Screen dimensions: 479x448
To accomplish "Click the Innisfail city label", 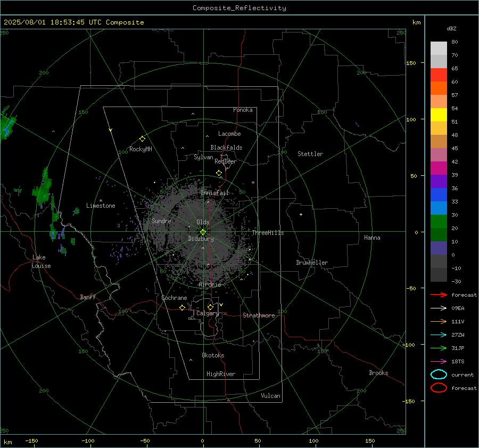I will (215, 193).
